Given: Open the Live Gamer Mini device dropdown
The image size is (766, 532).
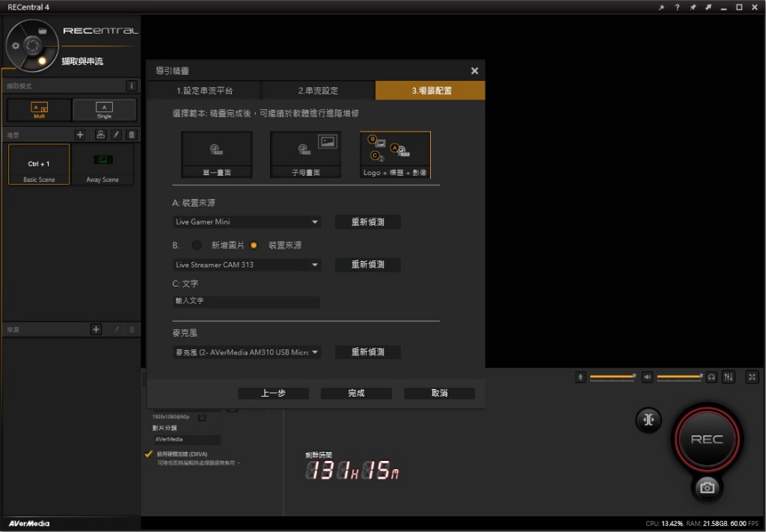Looking at the screenshot, I should (247, 221).
